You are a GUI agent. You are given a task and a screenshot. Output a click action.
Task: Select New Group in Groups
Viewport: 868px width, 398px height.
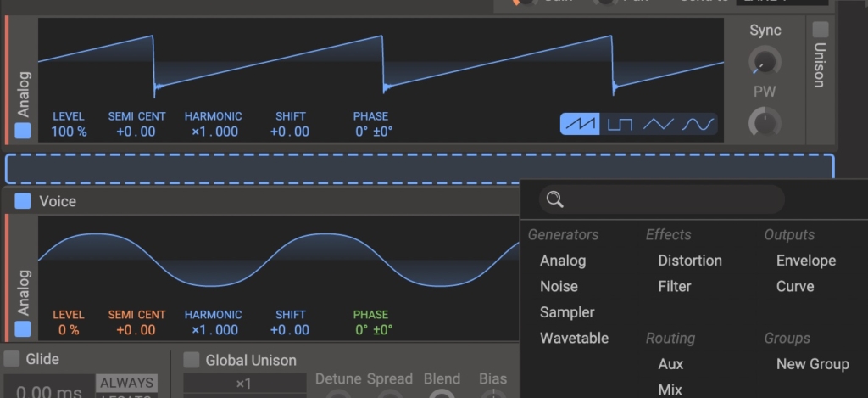click(812, 364)
